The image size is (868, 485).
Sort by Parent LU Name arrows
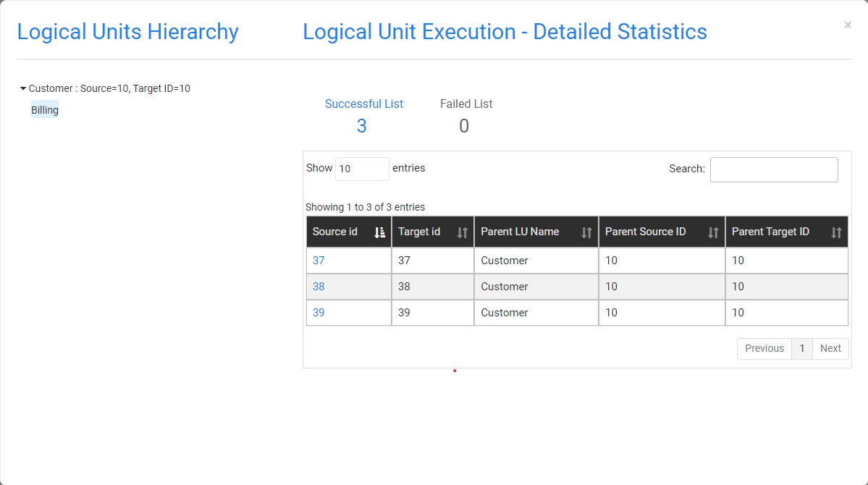[x=587, y=232]
